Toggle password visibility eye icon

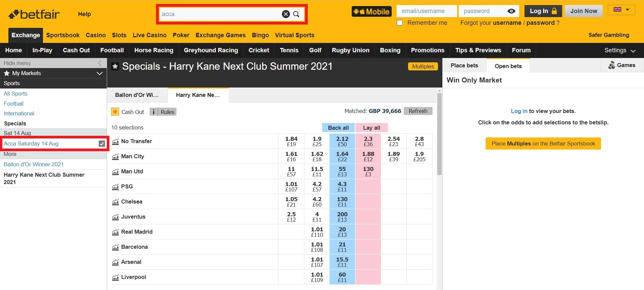(511, 11)
